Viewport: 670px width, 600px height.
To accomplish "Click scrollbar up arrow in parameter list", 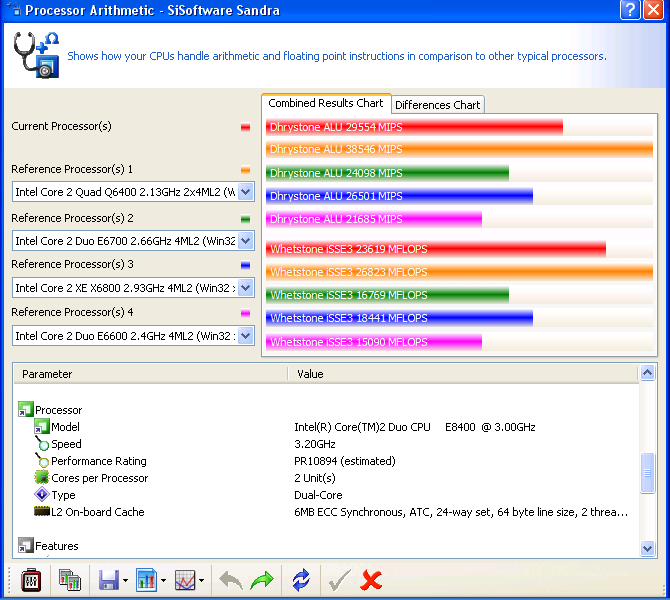I will (x=647, y=373).
